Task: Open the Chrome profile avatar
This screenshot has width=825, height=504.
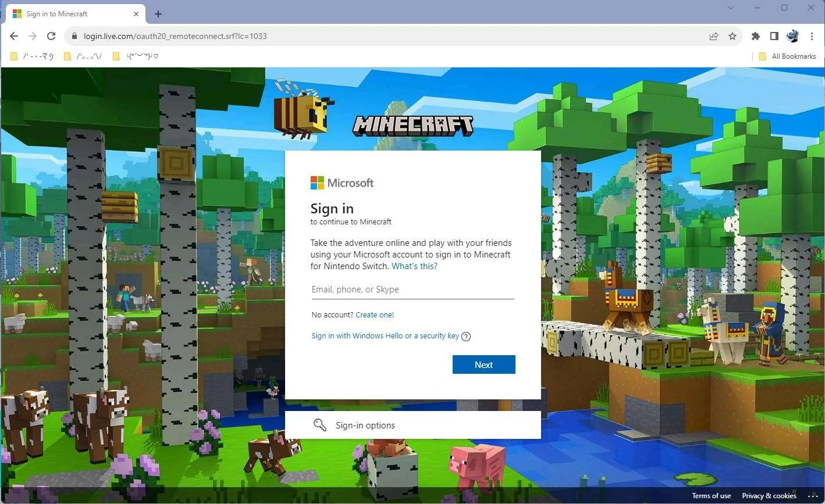Action: click(793, 36)
